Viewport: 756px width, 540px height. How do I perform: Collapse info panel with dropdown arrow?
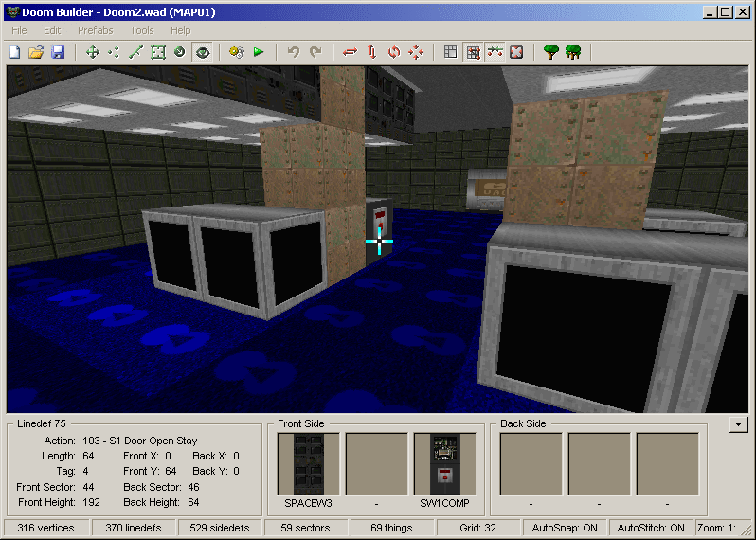(x=738, y=424)
